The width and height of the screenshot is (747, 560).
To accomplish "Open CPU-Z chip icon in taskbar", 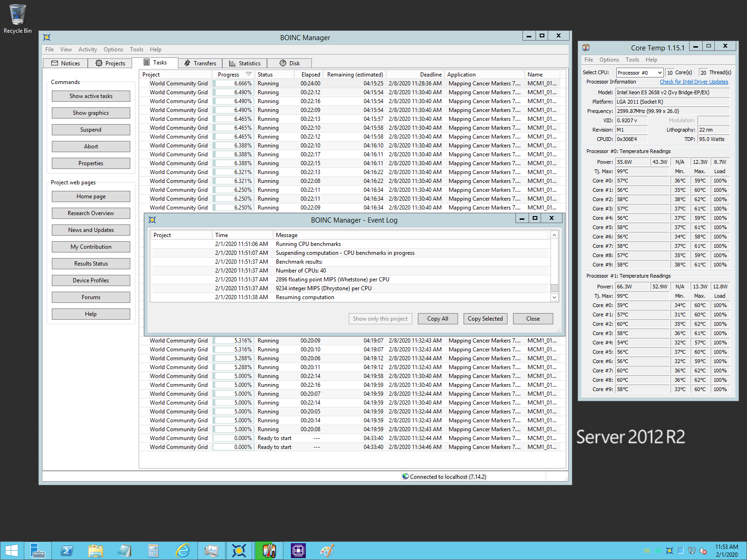I will point(298,551).
